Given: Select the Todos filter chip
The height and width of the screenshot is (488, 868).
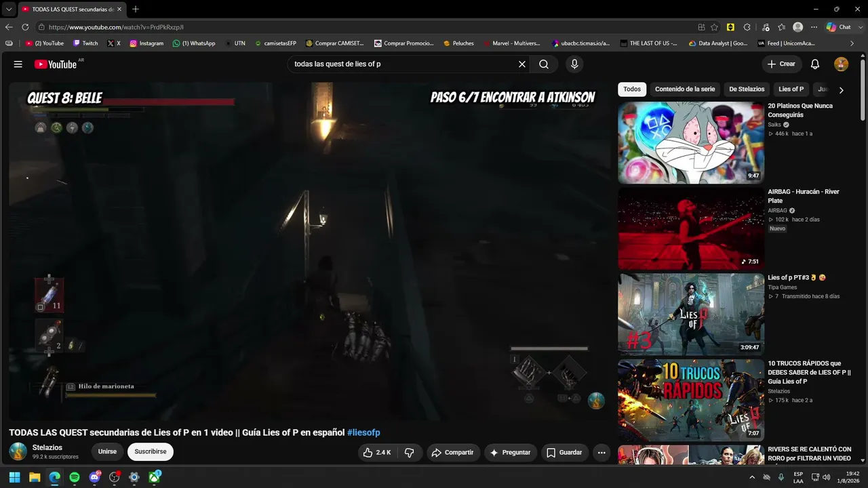Looking at the screenshot, I should pyautogui.click(x=632, y=89).
